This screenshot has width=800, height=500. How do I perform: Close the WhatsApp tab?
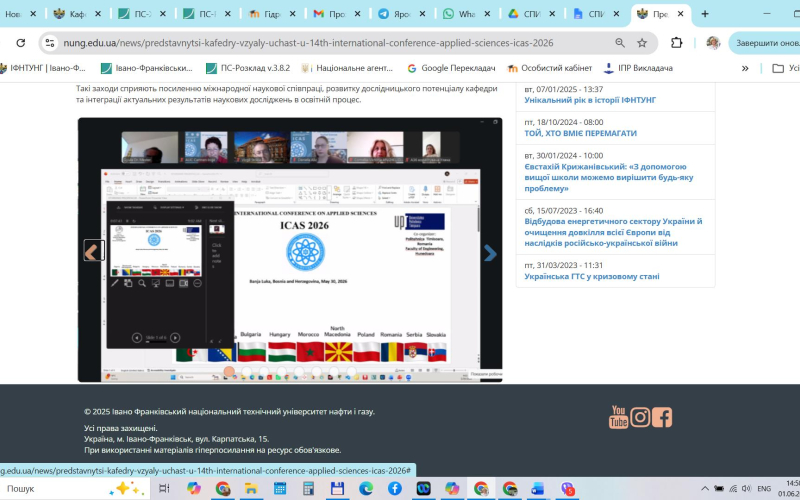[487, 14]
